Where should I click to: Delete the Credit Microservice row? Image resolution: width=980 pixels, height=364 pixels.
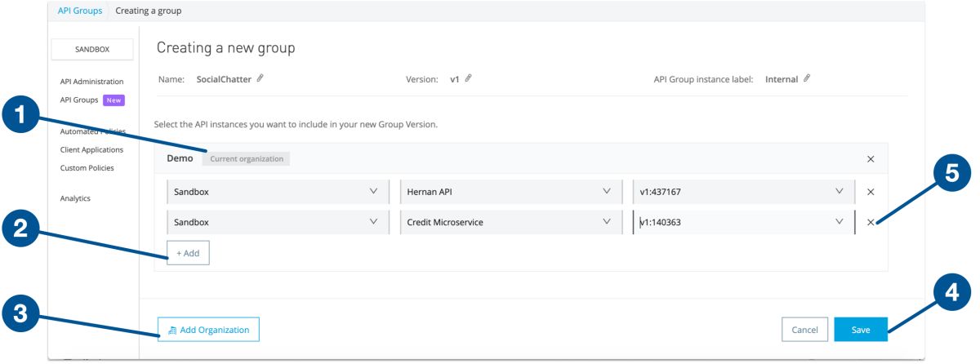click(x=870, y=222)
